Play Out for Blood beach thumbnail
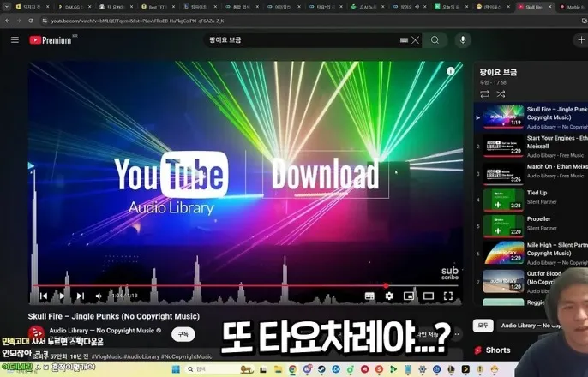The height and width of the screenshot is (377, 588). tap(503, 281)
